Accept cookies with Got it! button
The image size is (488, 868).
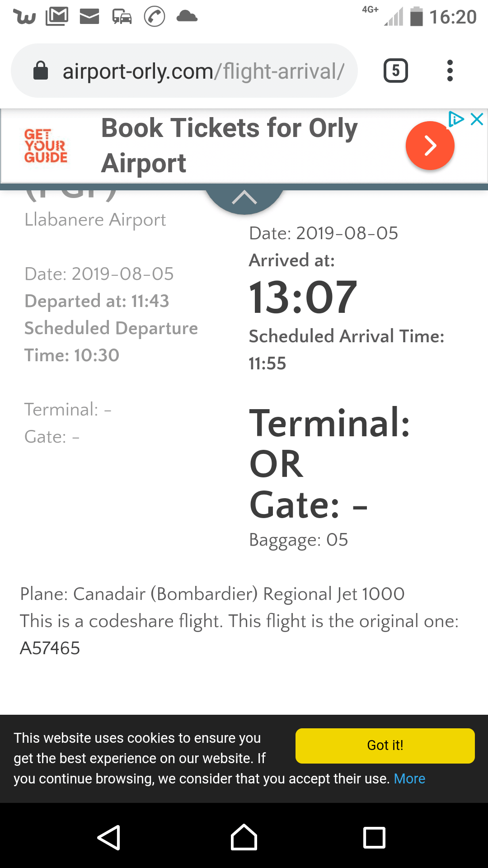385,745
